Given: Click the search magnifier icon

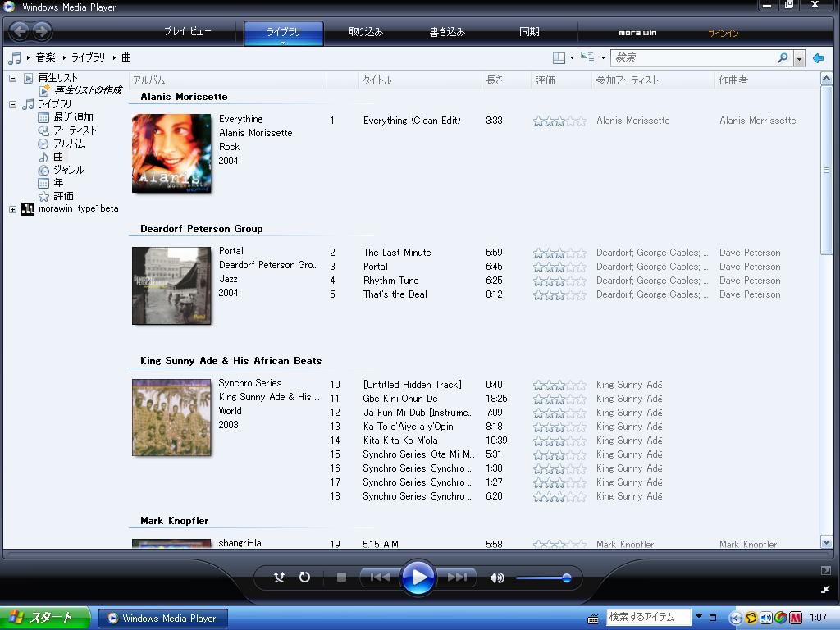Looking at the screenshot, I should [783, 57].
